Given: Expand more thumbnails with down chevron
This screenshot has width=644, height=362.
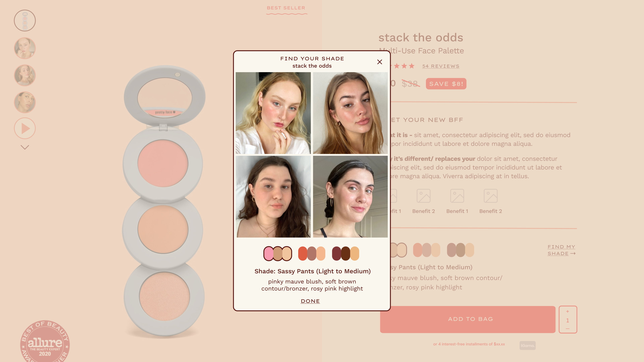Looking at the screenshot, I should point(25,147).
